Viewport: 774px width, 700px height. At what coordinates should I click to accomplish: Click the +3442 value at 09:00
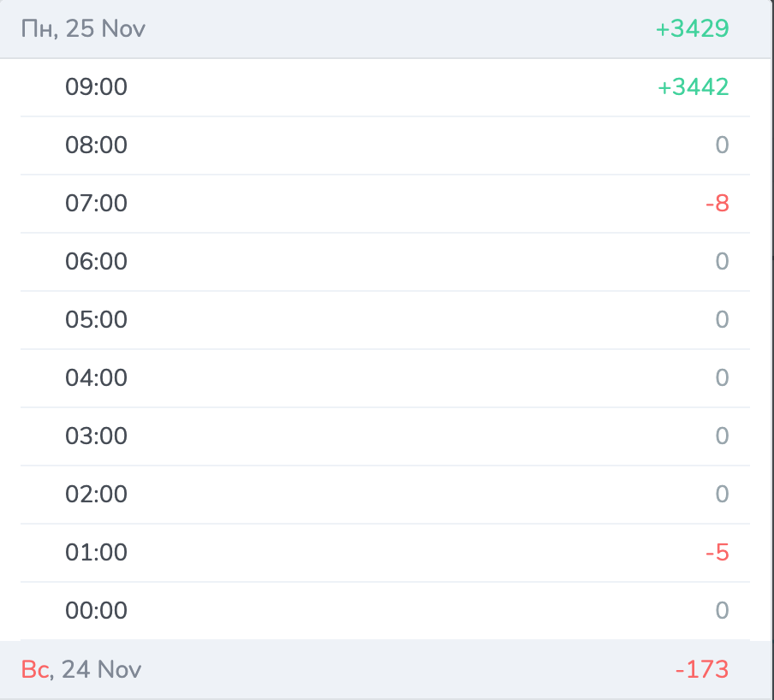coord(693,87)
